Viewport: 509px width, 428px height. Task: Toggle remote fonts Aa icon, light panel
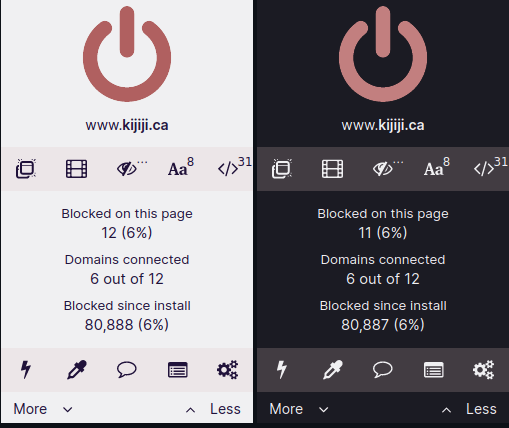coord(181,167)
